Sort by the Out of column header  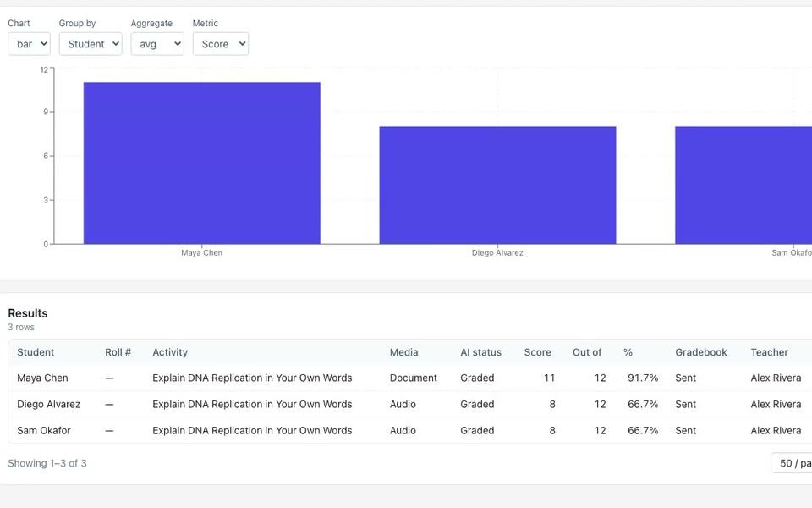click(587, 352)
